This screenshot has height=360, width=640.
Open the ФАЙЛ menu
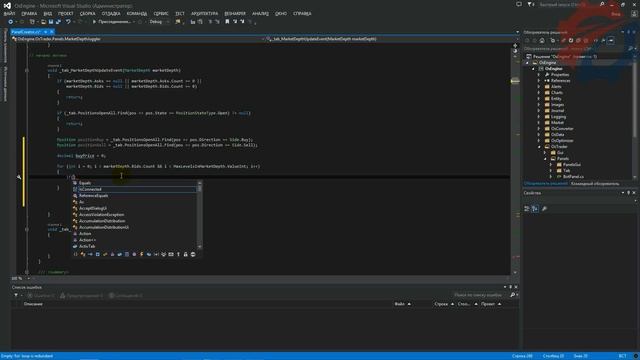9,13
